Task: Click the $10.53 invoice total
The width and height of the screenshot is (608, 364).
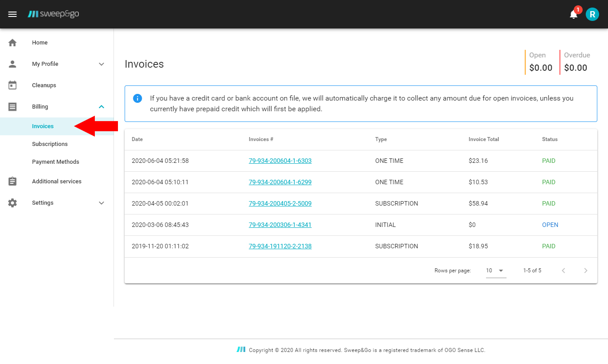Action: (478, 182)
